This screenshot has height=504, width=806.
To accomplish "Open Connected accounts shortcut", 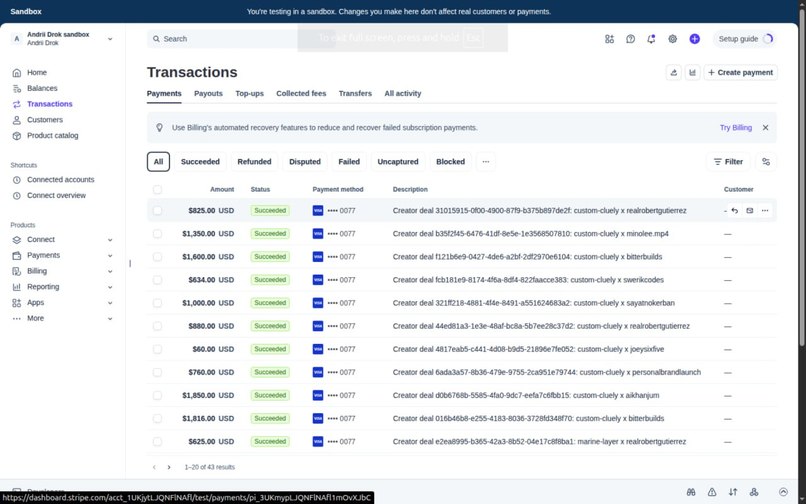I will 60,179.
